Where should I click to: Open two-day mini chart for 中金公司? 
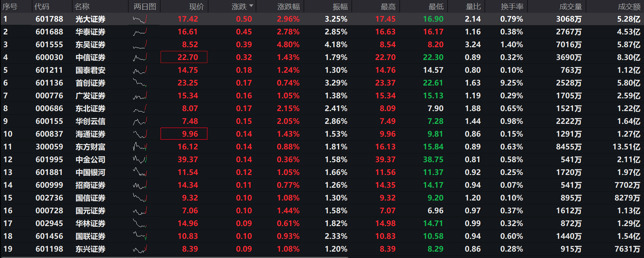140,160
